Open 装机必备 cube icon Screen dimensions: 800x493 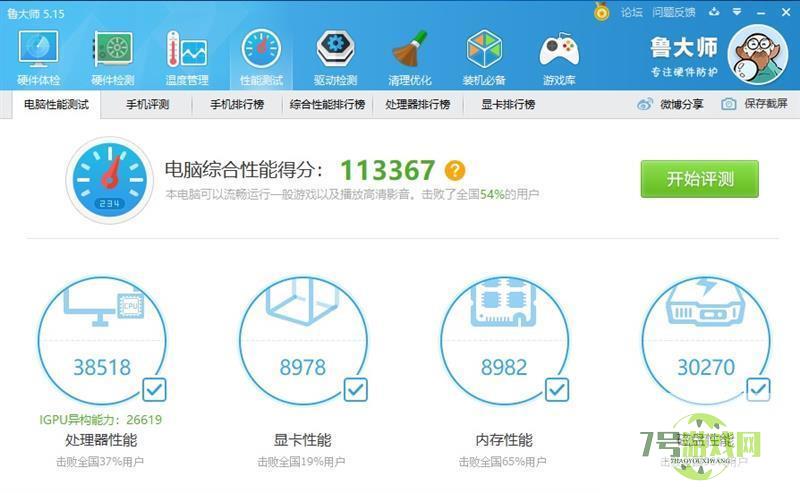click(x=484, y=50)
